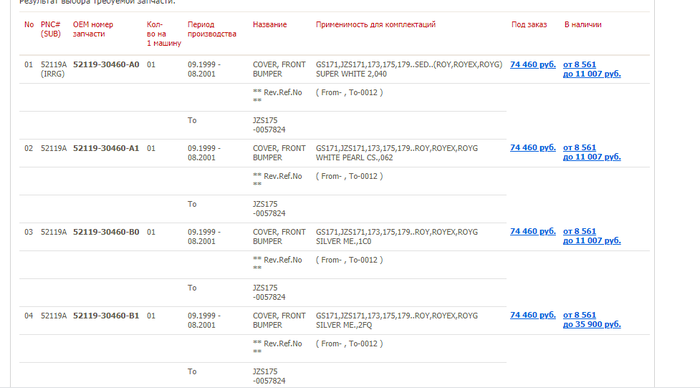The width and height of the screenshot is (700, 390).
Task: Open in-stock price range for 52119-30460-B0
Action: click(x=592, y=236)
